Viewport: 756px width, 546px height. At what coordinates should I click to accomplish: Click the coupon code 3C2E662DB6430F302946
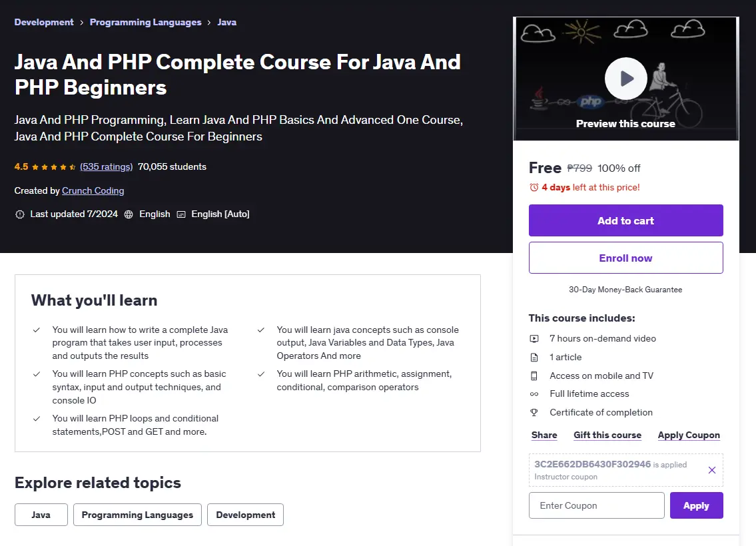[593, 464]
